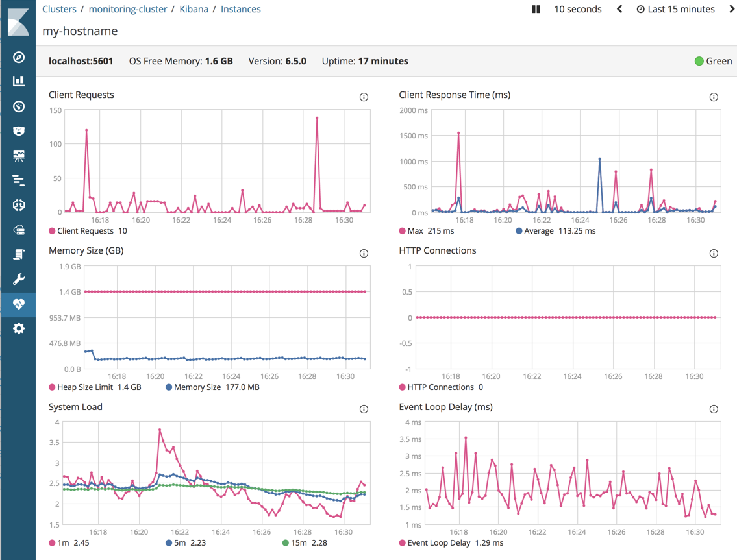
Task: Open the Management gear icon
Action: (18, 328)
